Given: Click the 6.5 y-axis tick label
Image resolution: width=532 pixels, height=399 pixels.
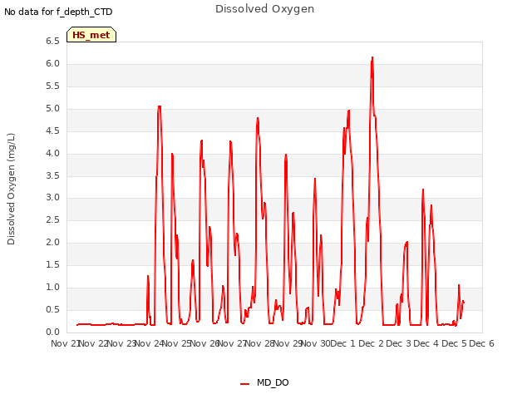Looking at the screenshot, I should [52, 41].
